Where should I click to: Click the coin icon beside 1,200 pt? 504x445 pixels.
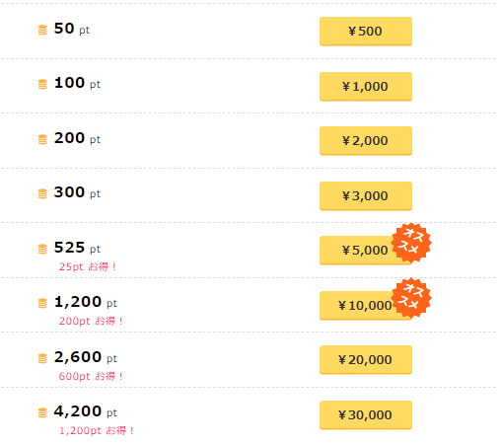(42, 303)
